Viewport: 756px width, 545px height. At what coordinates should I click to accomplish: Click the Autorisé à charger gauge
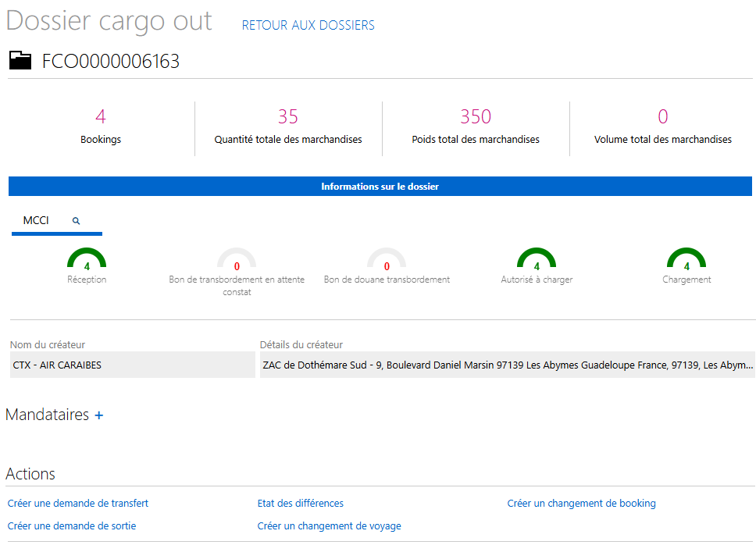537,260
